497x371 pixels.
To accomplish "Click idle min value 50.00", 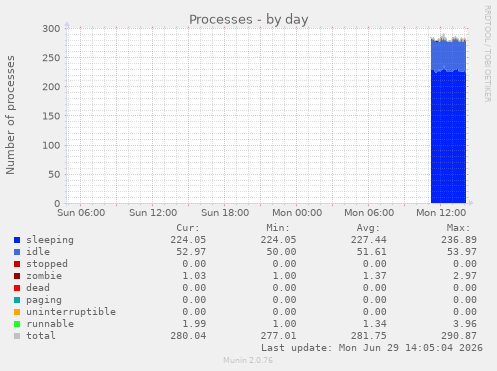I will [x=281, y=252].
